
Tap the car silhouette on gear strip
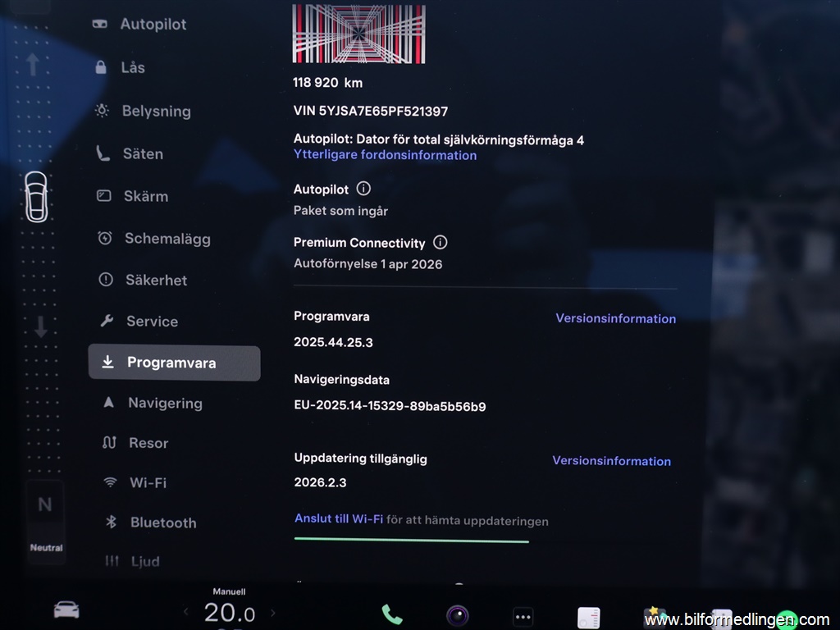(x=37, y=197)
